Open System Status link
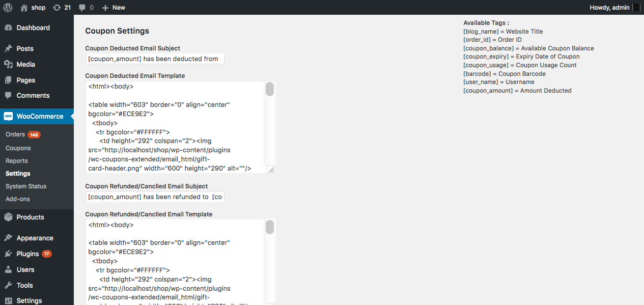The image size is (644, 305). (x=26, y=186)
